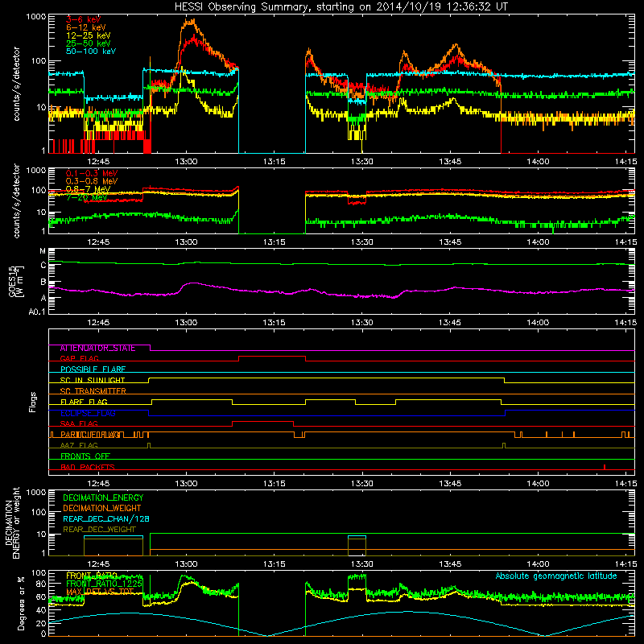Click the DECIMATION_WEIGHT legend label
The height and width of the screenshot is (644, 644).
[102, 508]
